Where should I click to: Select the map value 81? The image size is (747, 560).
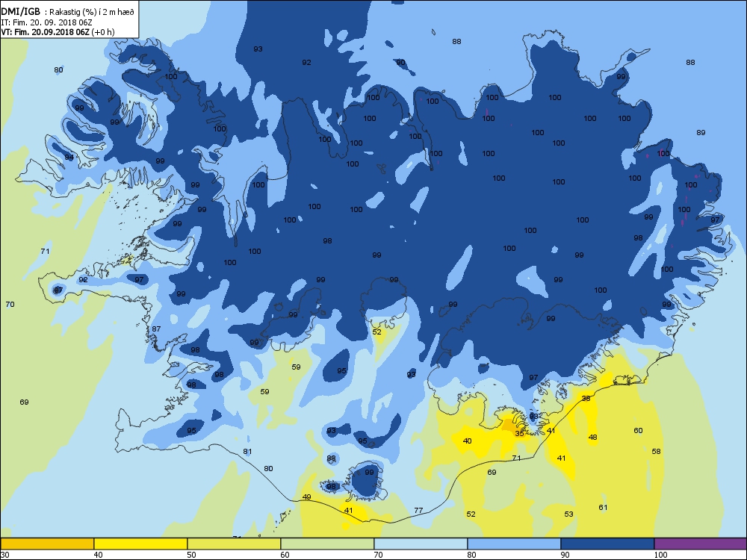click(247, 452)
